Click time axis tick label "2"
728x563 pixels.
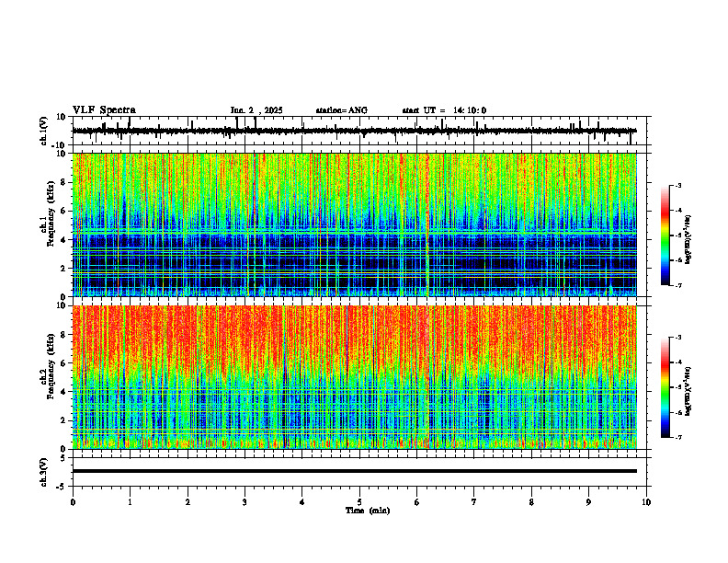188,502
